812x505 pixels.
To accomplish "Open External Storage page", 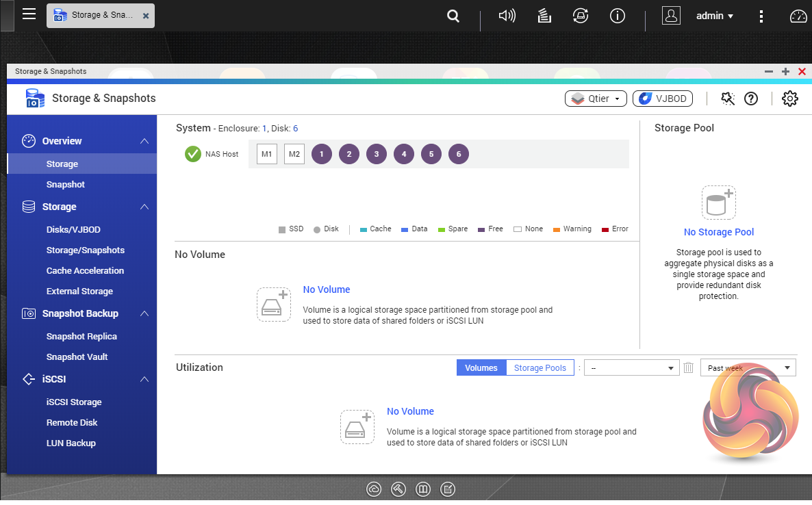I will 79,292.
